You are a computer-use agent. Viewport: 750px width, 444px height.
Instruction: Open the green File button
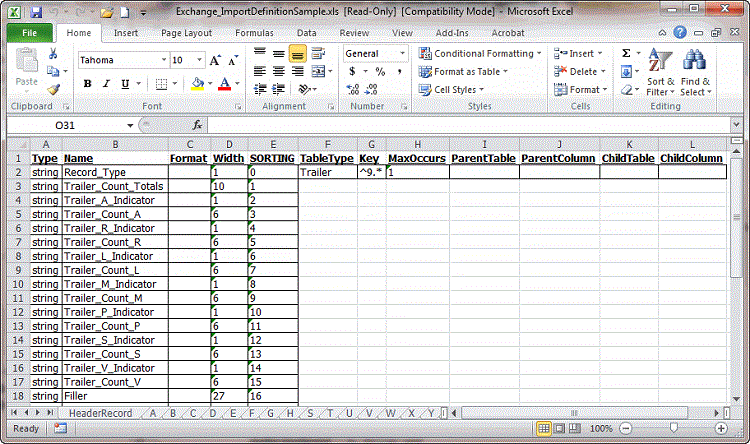click(x=29, y=32)
